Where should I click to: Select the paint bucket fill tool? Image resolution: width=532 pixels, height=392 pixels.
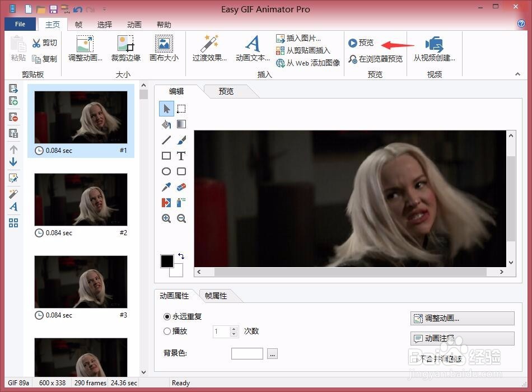(166, 124)
